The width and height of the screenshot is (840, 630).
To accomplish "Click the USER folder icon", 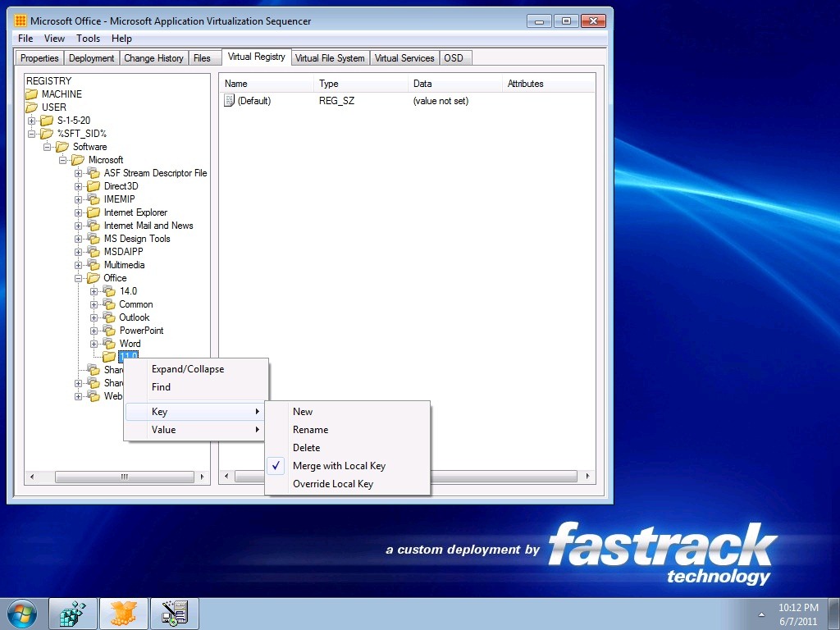I will point(32,107).
